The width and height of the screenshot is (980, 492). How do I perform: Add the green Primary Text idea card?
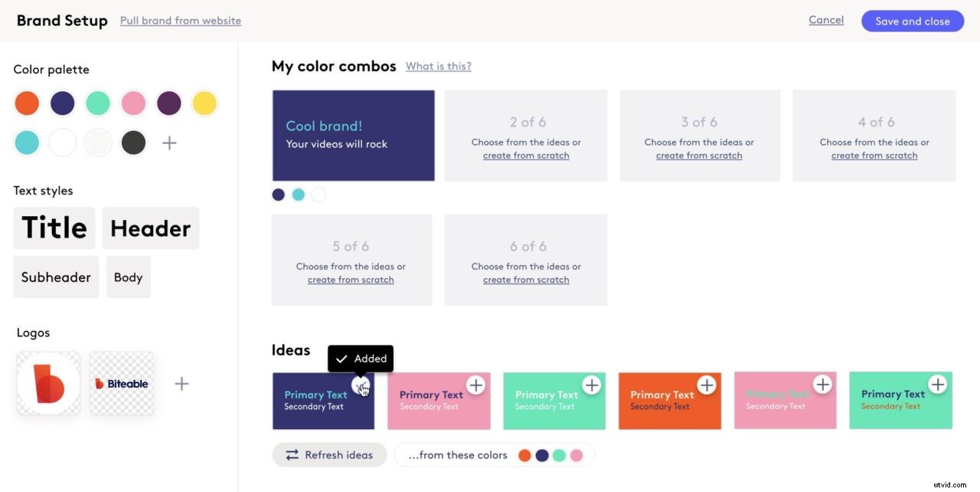[592, 385]
